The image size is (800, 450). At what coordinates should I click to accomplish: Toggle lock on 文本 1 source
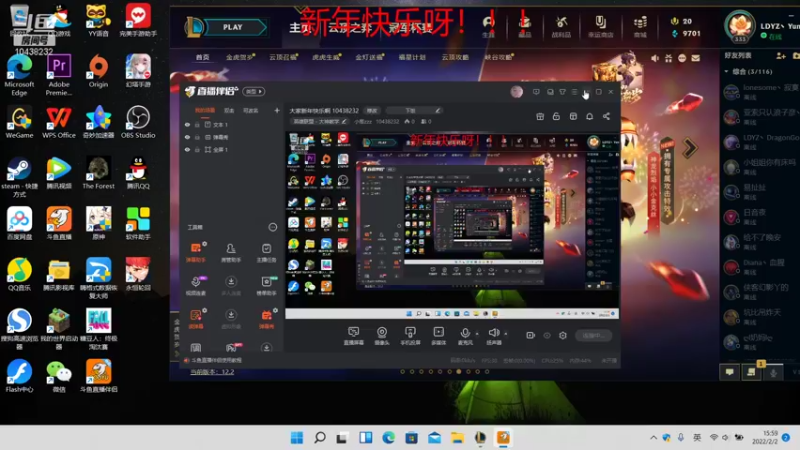click(x=197, y=124)
